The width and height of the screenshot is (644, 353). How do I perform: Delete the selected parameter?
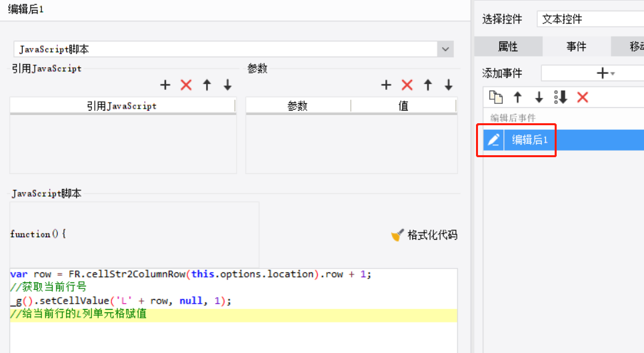tap(407, 85)
